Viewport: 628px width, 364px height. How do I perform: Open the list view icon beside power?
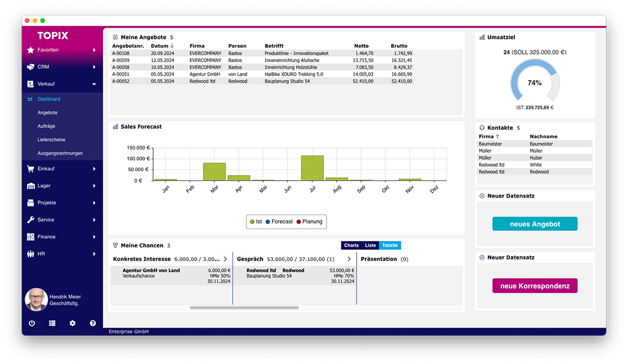click(52, 323)
